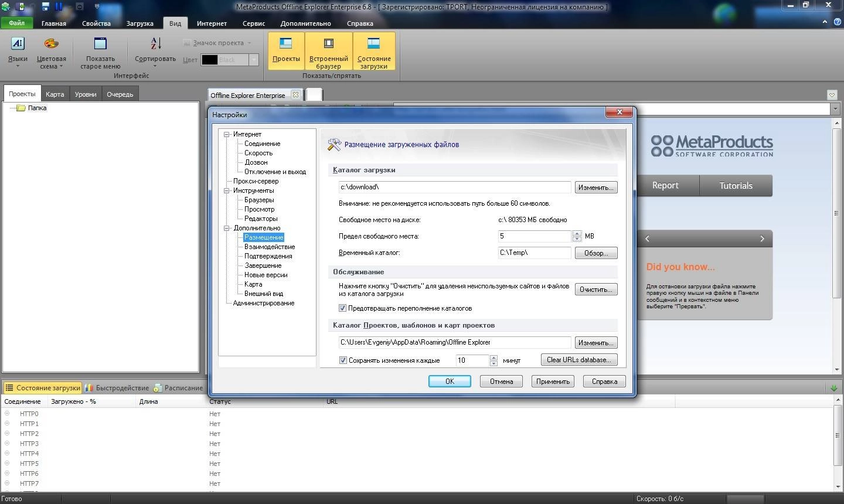Select Прокси-сервер in settings tree

pyautogui.click(x=256, y=181)
